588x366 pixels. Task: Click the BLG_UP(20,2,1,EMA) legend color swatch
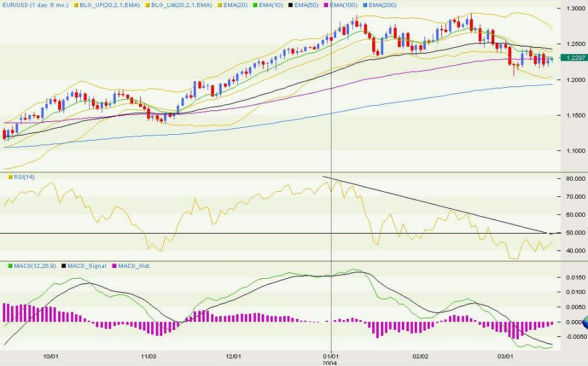click(76, 5)
